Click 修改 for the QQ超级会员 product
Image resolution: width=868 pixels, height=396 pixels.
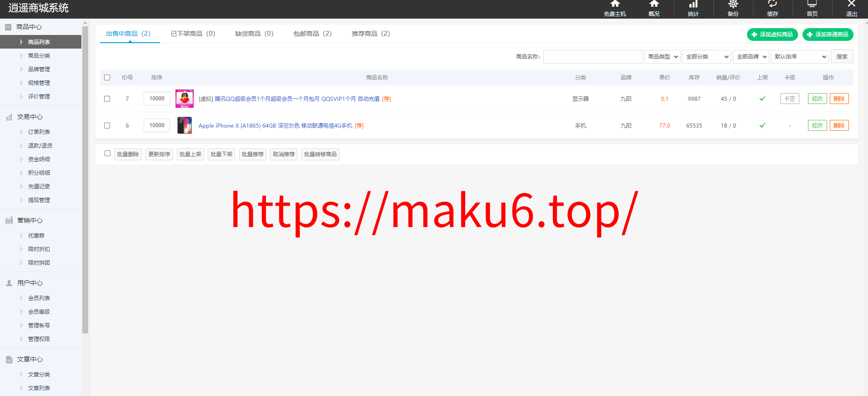(817, 99)
